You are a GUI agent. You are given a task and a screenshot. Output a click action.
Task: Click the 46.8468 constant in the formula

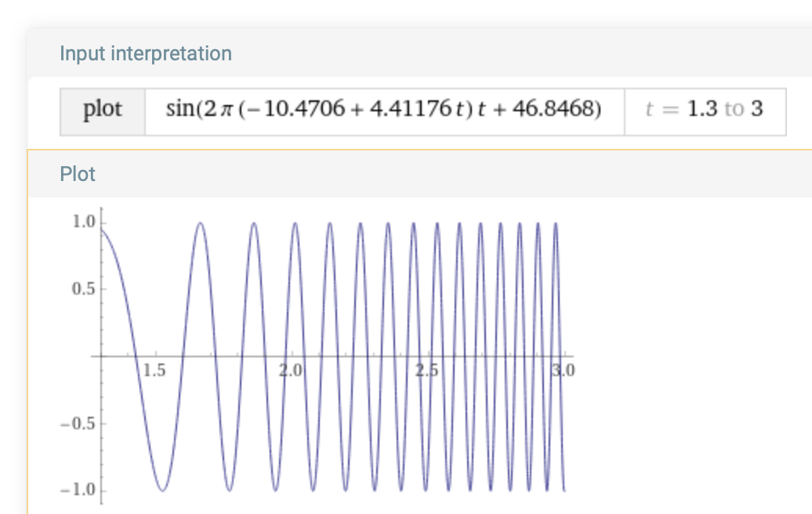pyautogui.click(x=556, y=109)
